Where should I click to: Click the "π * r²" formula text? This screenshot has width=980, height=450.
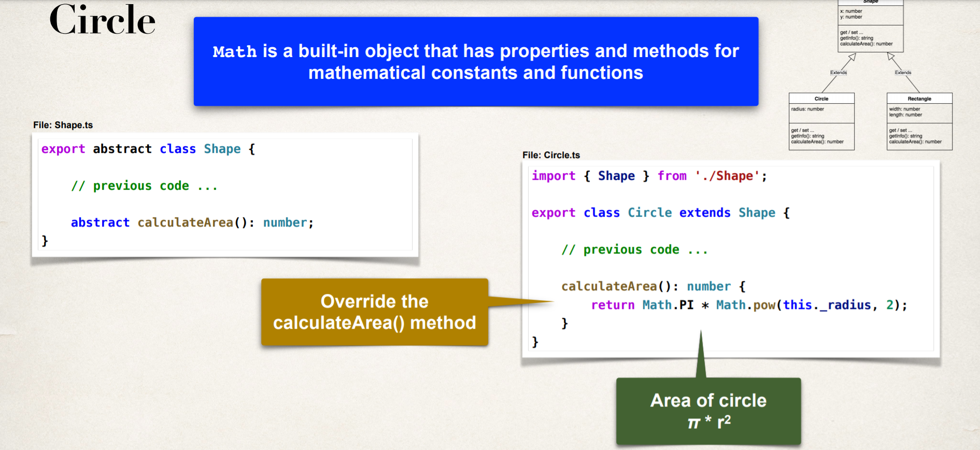click(709, 422)
